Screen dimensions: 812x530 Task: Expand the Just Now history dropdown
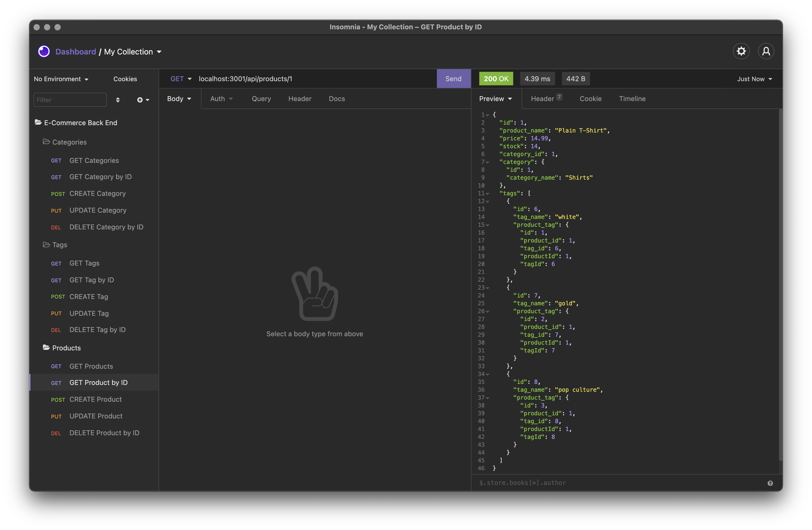click(x=754, y=79)
